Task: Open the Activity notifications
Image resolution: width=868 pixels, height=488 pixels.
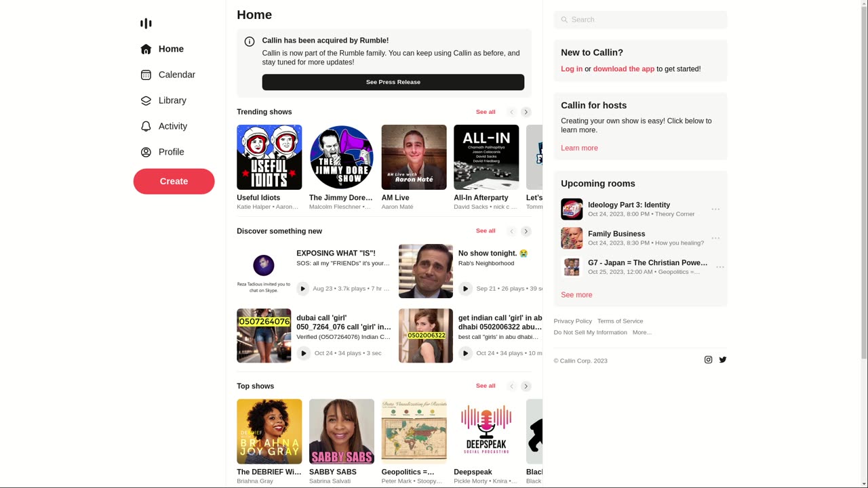Action: pyautogui.click(x=164, y=126)
